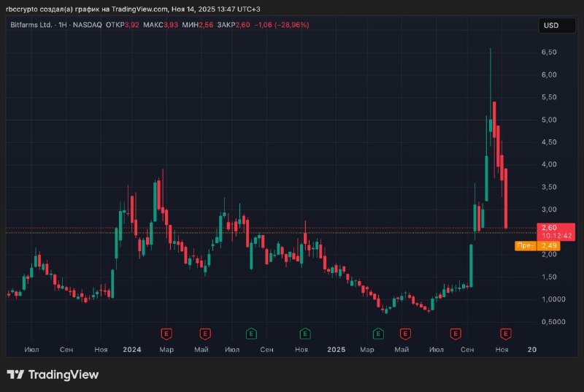The width and height of the screenshot is (584, 392).
Task: Click the 2024 label on the time axis
Action: 132,350
